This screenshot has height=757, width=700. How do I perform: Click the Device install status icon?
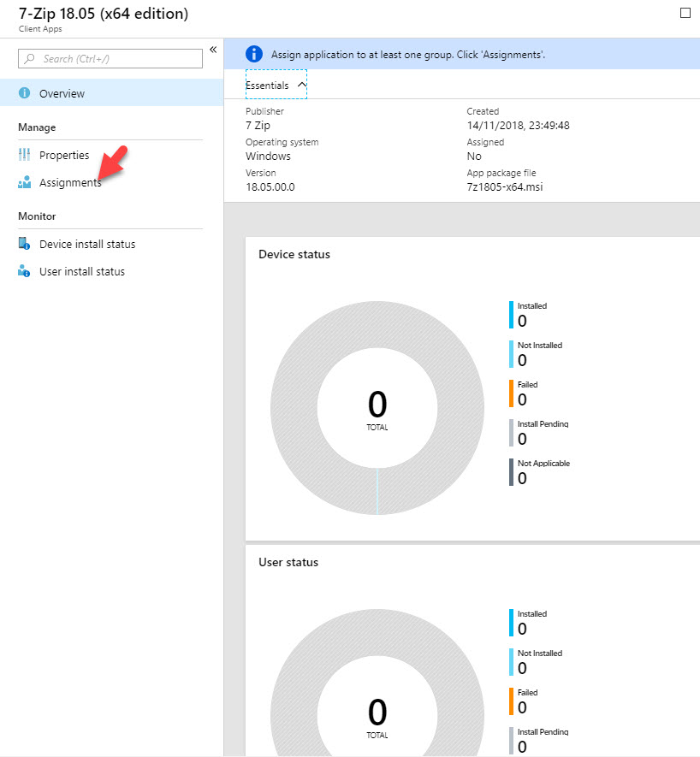click(x=24, y=243)
